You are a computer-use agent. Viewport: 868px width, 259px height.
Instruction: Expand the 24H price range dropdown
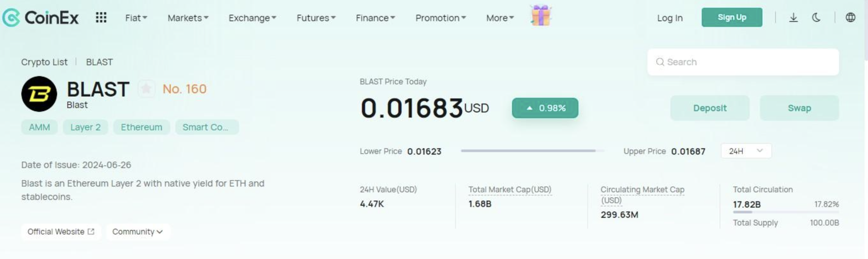coord(746,151)
